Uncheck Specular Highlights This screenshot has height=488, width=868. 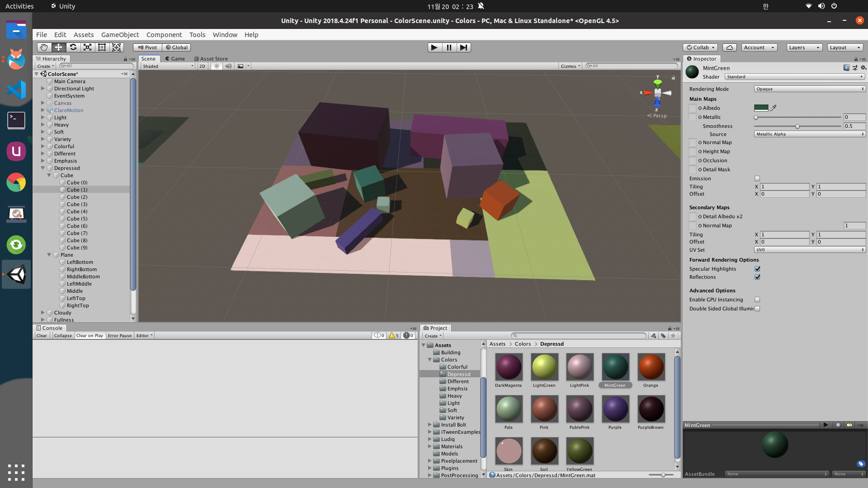(757, 269)
